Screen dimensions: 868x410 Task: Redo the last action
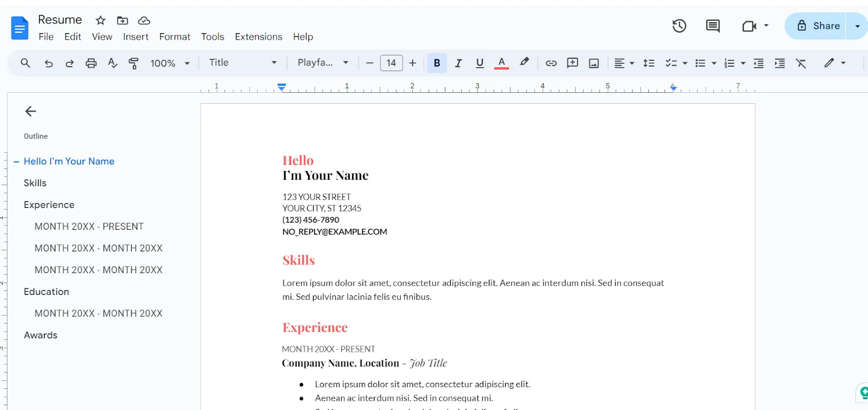click(69, 63)
